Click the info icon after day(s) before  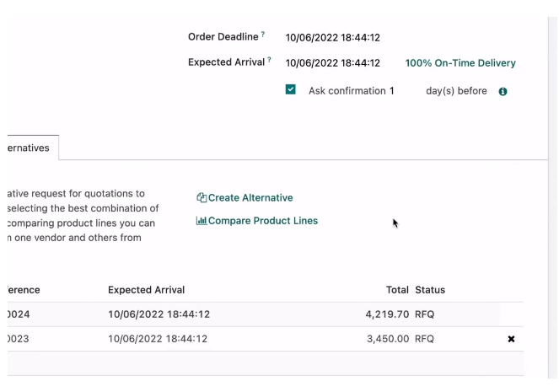coord(503,92)
